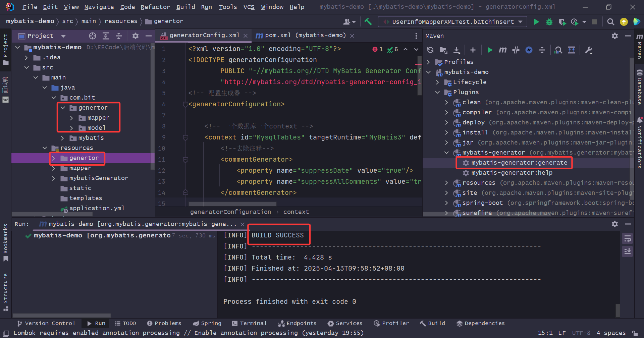644x338 pixels.
Task: Open Project panel gear options
Action: 136,36
